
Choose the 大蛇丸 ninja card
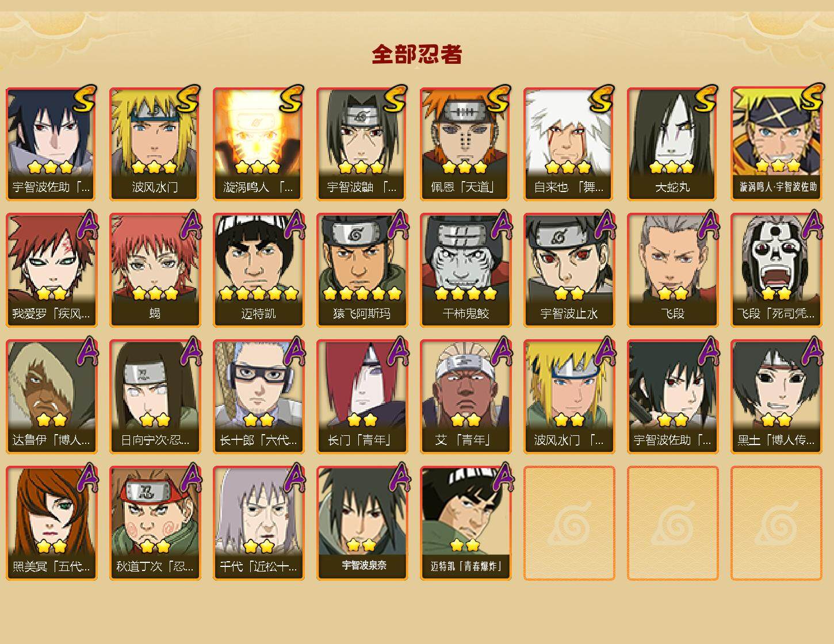click(x=673, y=144)
